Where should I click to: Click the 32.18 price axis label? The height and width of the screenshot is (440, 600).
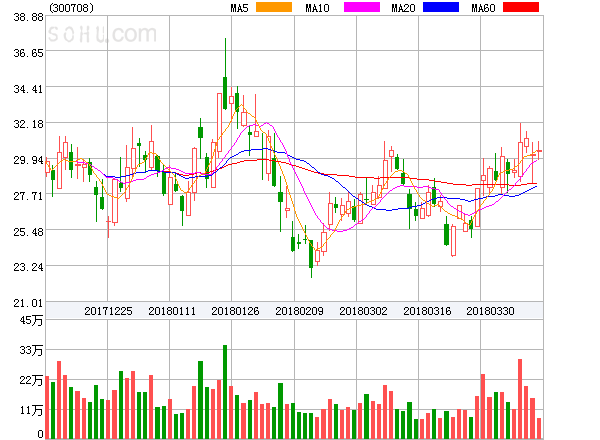[x=28, y=124]
